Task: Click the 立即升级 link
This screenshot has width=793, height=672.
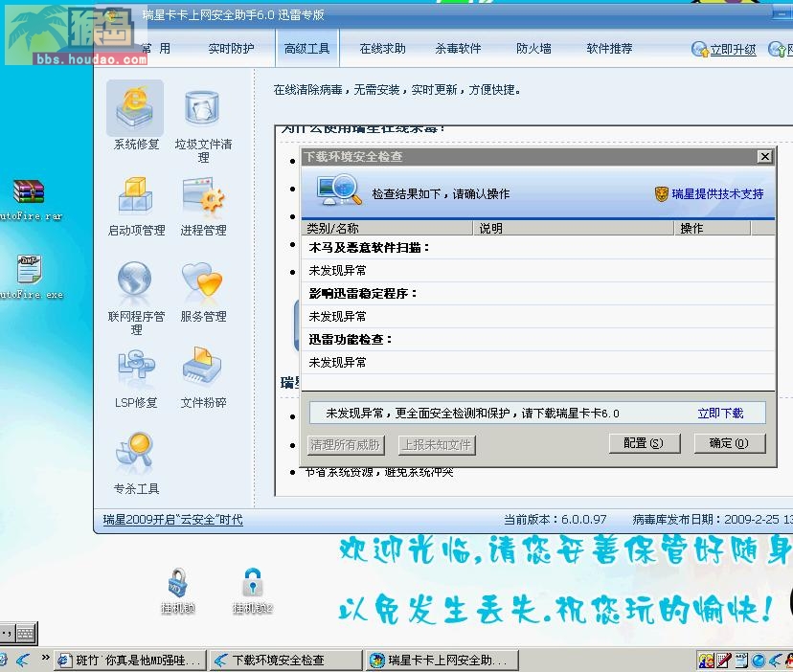Action: click(x=733, y=50)
